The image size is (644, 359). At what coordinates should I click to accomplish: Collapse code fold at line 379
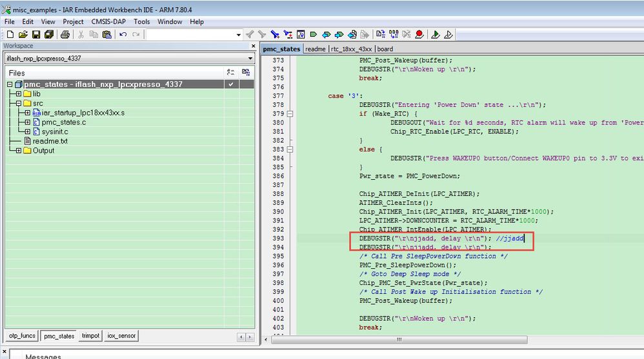point(290,113)
